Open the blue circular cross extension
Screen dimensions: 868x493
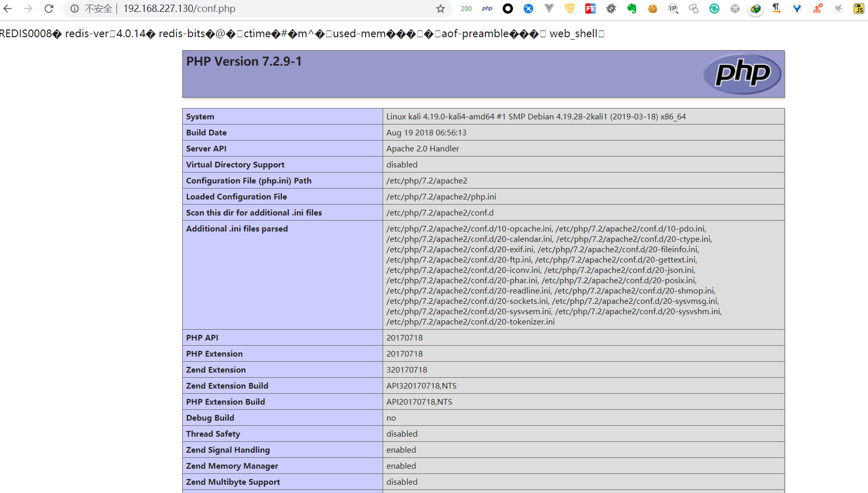528,9
